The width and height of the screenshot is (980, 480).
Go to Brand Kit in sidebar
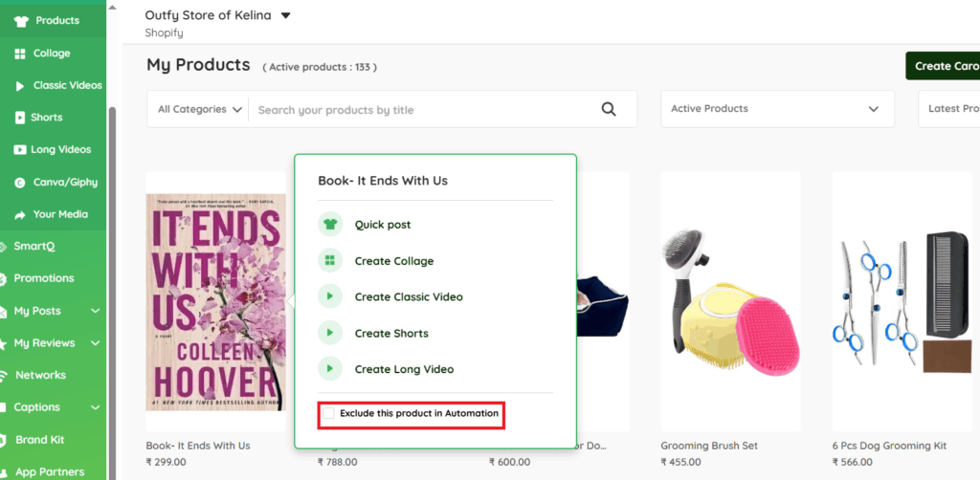click(39, 440)
